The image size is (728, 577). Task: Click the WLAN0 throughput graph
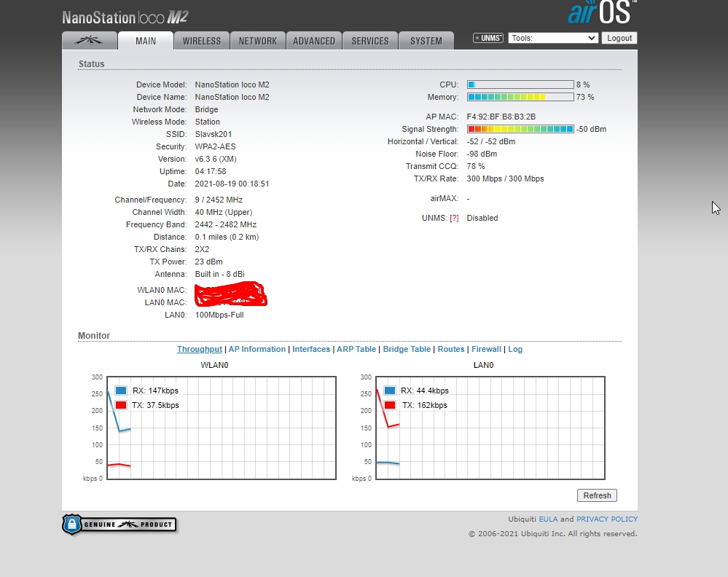[x=222, y=428]
